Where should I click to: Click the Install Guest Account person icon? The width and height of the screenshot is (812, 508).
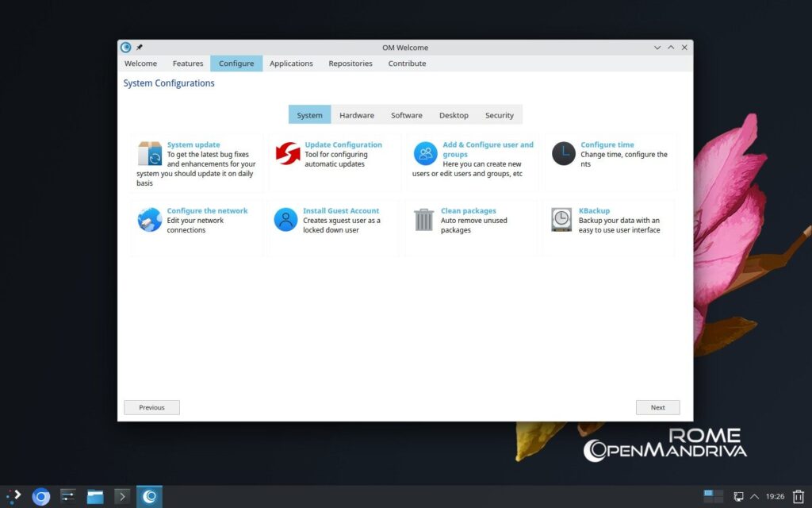(285, 219)
